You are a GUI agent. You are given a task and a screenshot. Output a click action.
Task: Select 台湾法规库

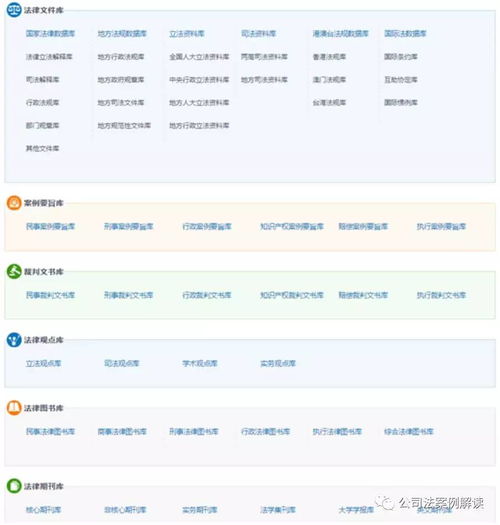click(329, 102)
